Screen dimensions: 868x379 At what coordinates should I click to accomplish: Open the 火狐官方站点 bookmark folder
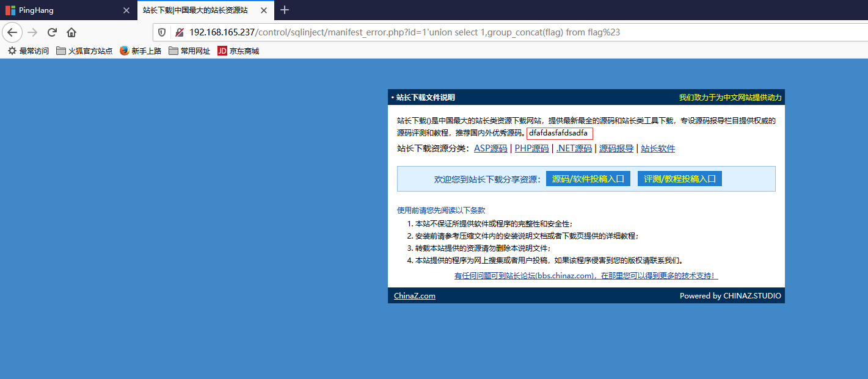[x=84, y=51]
